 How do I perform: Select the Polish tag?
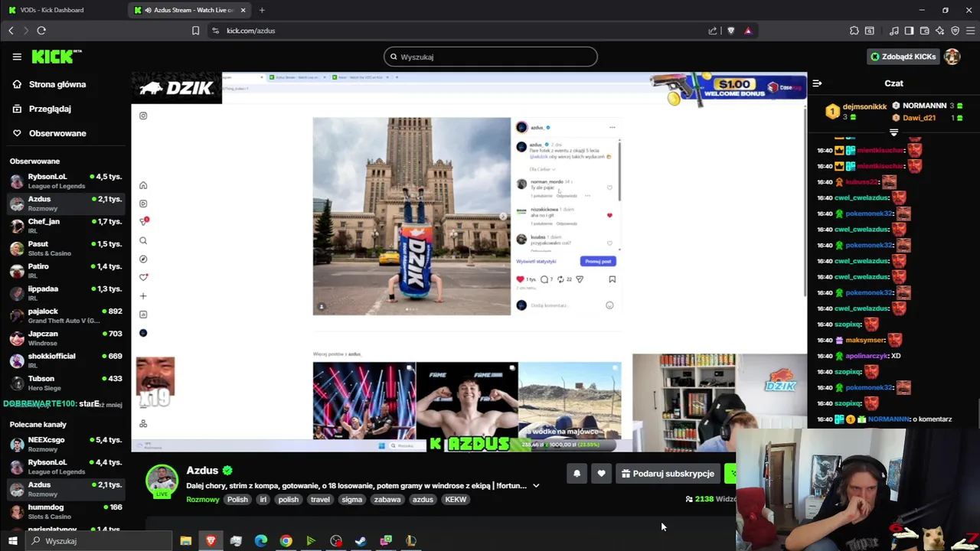pos(237,500)
